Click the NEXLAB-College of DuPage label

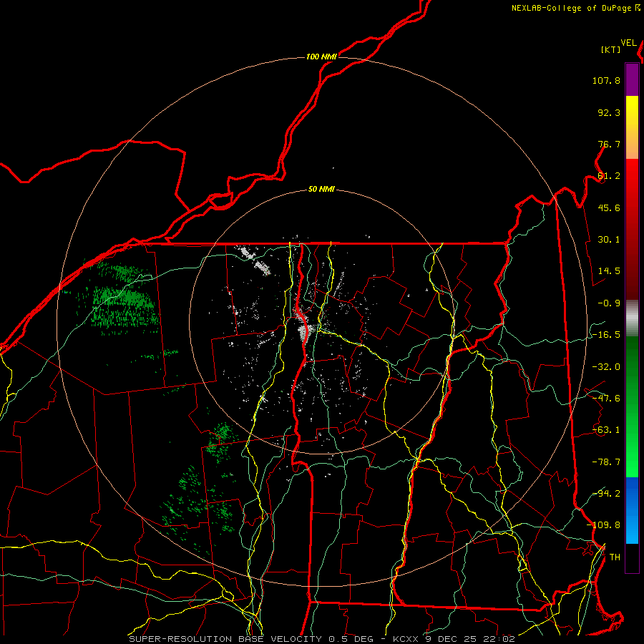[572, 8]
